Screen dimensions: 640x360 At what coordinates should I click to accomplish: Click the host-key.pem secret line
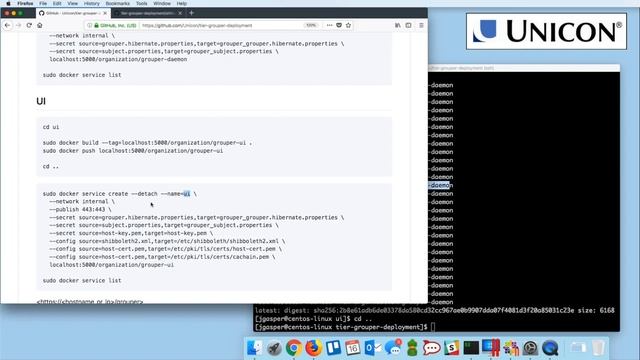point(131,233)
